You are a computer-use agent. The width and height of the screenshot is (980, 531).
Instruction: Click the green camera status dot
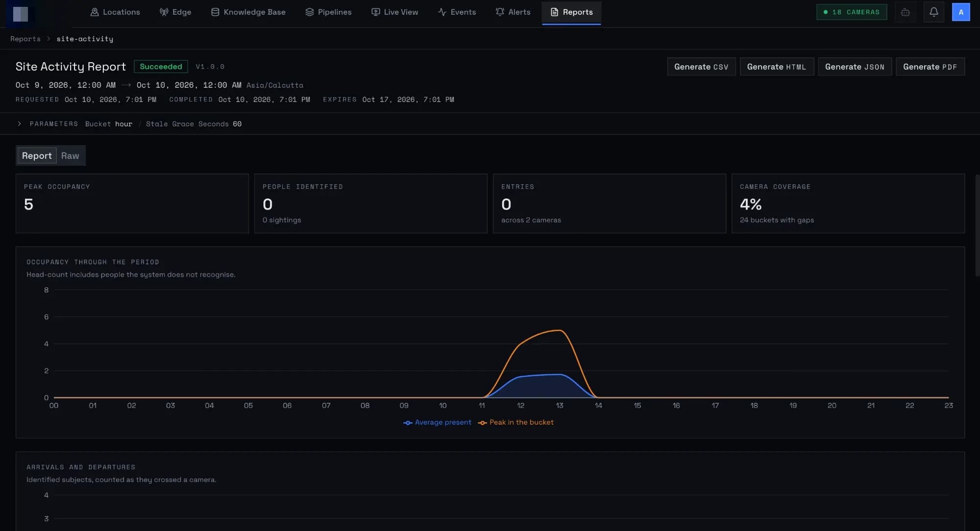coord(826,12)
